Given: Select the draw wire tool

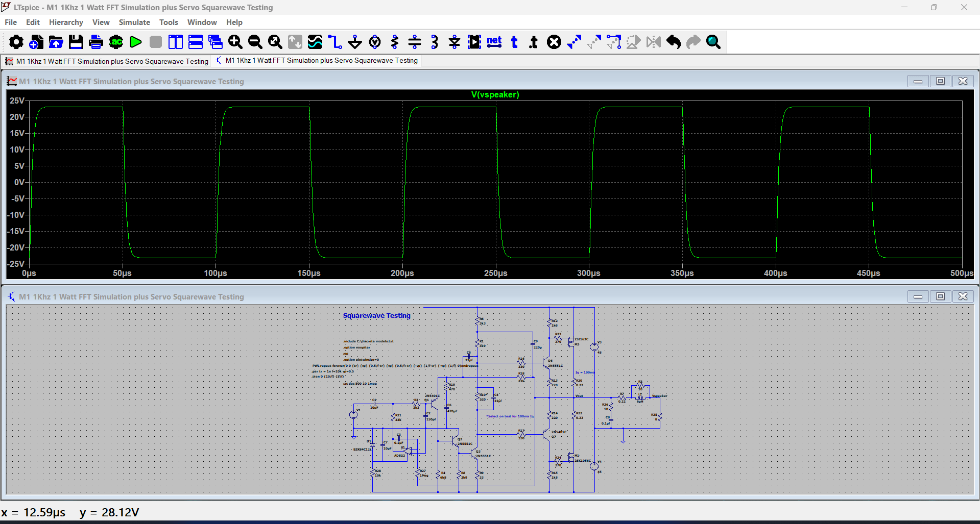Looking at the screenshot, I should (x=335, y=42).
